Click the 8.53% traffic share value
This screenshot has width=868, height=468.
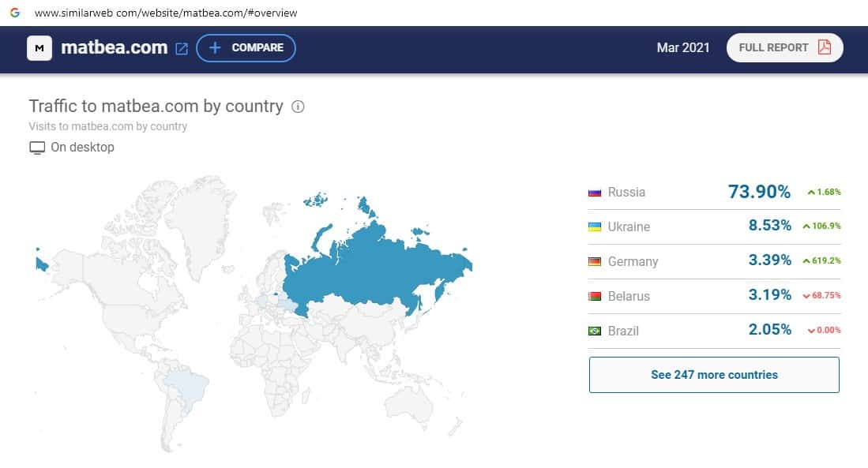coord(769,225)
